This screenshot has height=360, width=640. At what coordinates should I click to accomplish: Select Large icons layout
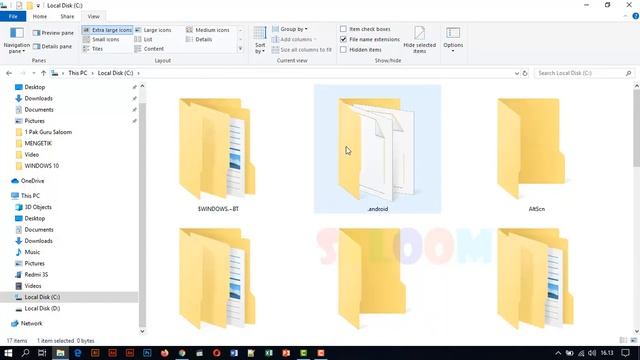(153, 30)
